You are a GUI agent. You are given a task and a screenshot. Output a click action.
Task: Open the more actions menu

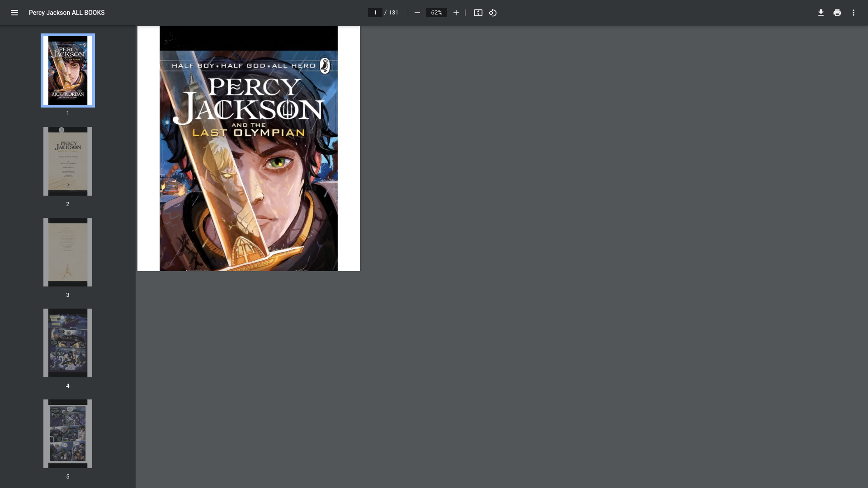coord(854,13)
